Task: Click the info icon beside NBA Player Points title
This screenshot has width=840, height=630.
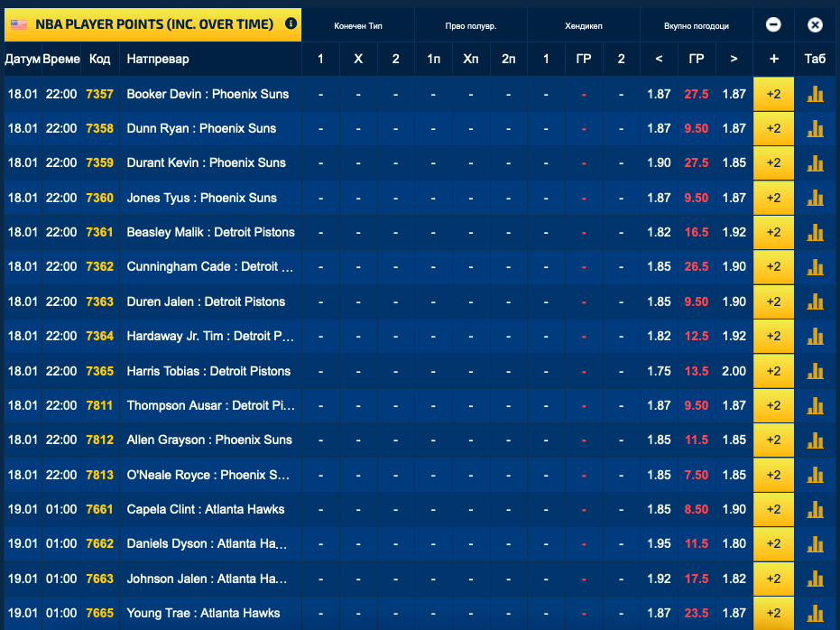Action: pos(291,23)
